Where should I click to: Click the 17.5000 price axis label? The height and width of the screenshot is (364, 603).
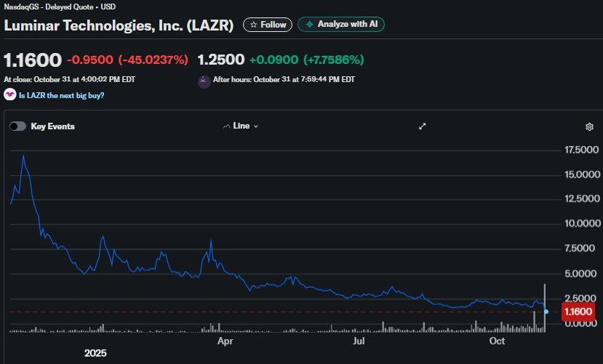581,150
